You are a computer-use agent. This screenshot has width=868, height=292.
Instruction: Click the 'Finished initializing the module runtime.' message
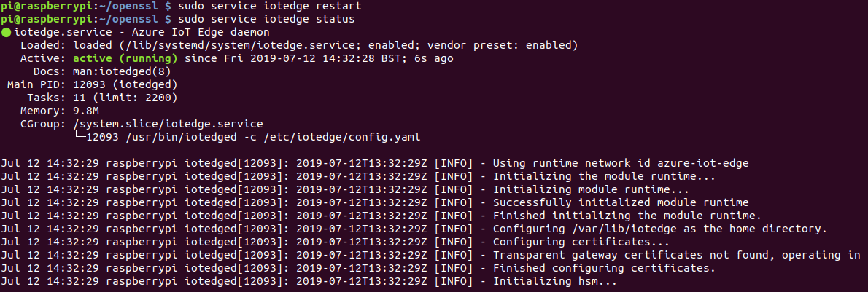pyautogui.click(x=627, y=216)
